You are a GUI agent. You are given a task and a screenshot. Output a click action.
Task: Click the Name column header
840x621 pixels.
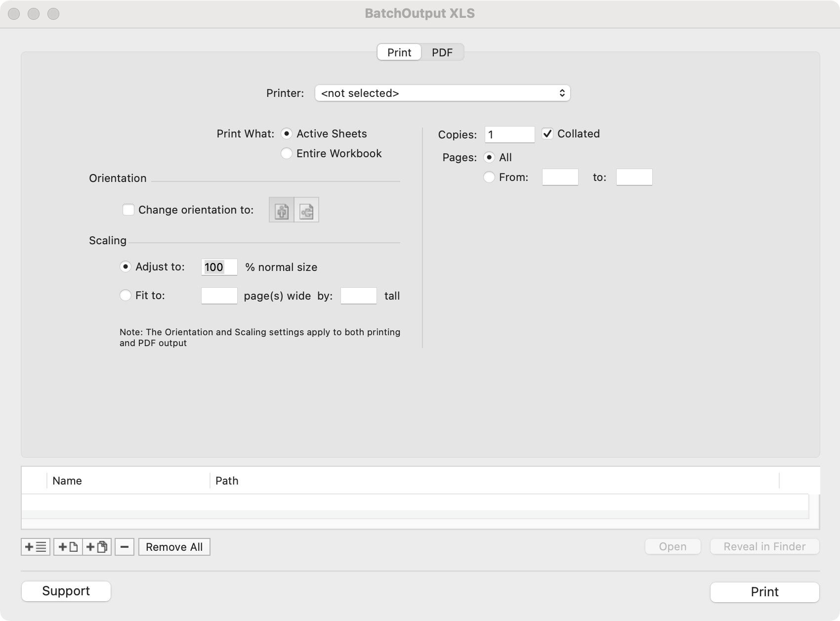(128, 481)
